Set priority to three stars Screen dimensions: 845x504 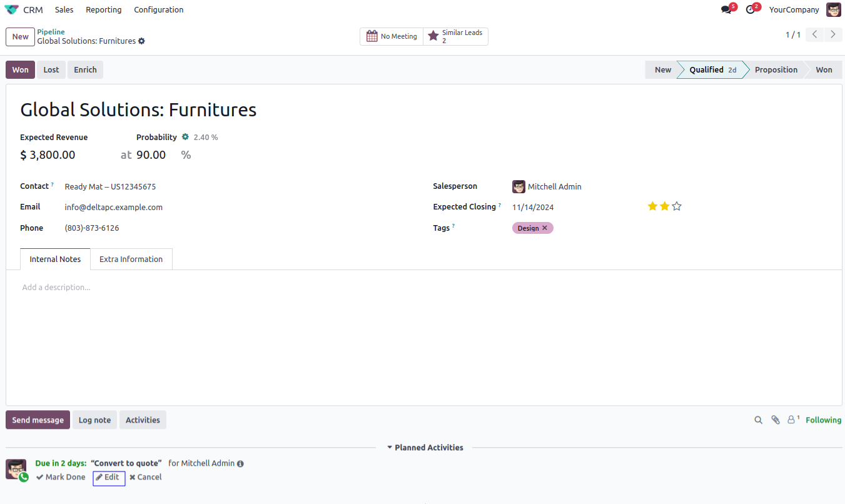pos(676,206)
